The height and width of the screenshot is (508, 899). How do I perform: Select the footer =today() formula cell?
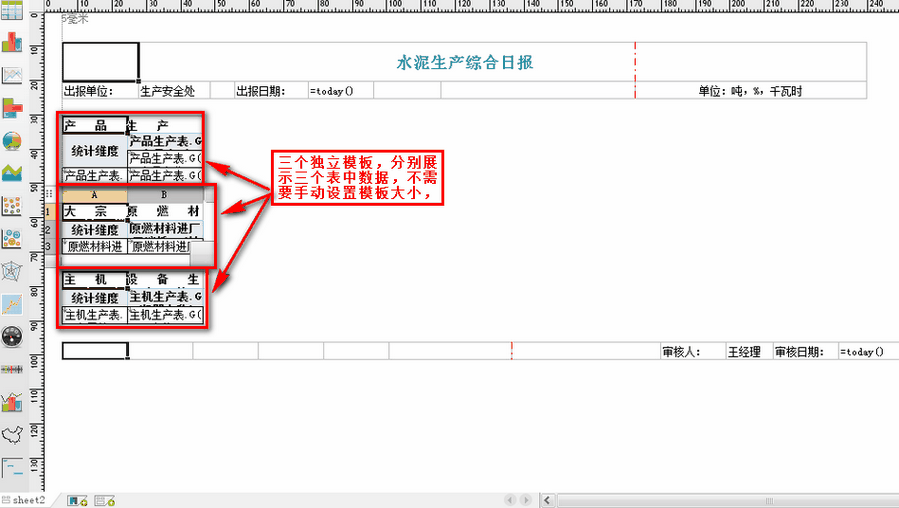[x=869, y=351]
